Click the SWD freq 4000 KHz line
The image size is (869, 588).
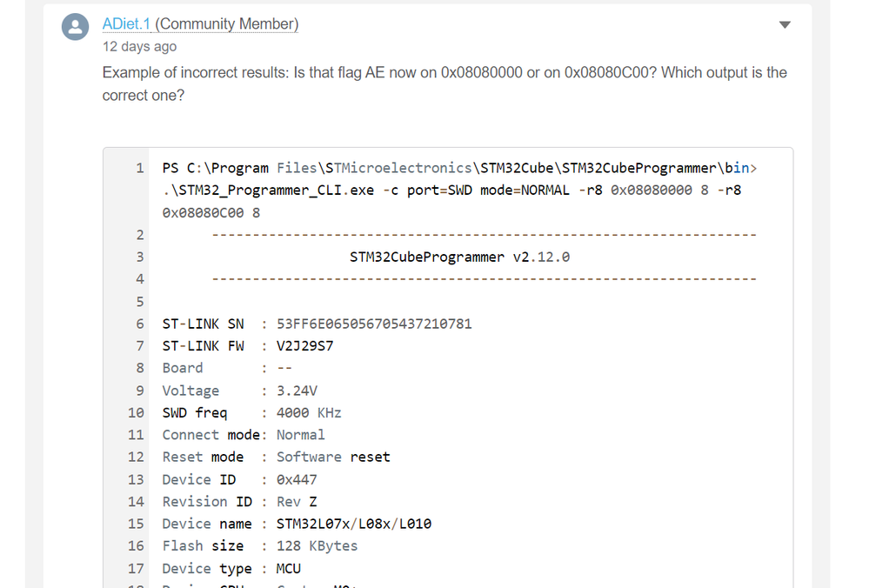pyautogui.click(x=251, y=413)
